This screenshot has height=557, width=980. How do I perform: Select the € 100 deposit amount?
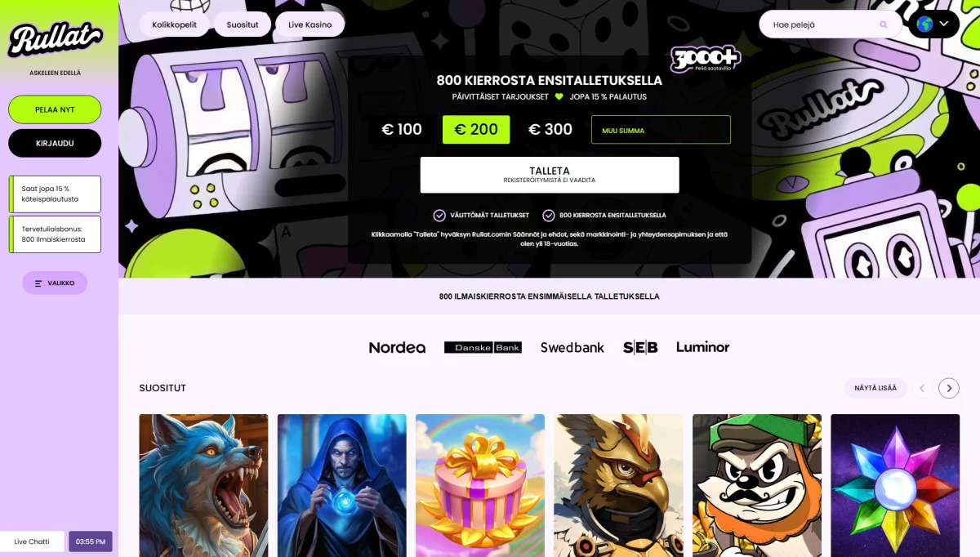point(402,129)
